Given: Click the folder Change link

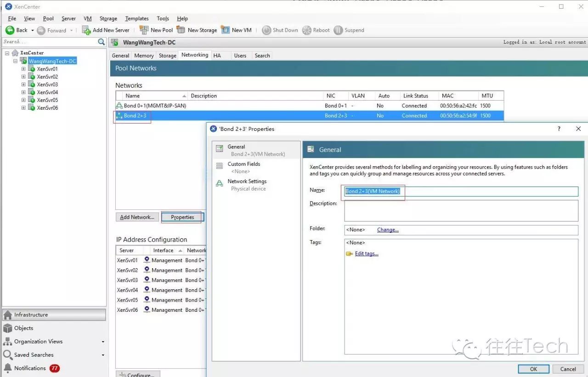Looking at the screenshot, I should [388, 230].
